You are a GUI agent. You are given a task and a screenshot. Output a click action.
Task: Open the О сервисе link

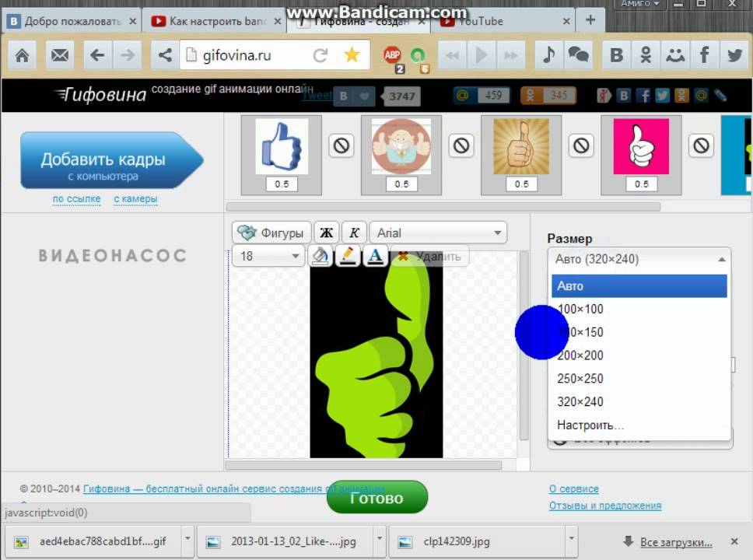(x=574, y=489)
